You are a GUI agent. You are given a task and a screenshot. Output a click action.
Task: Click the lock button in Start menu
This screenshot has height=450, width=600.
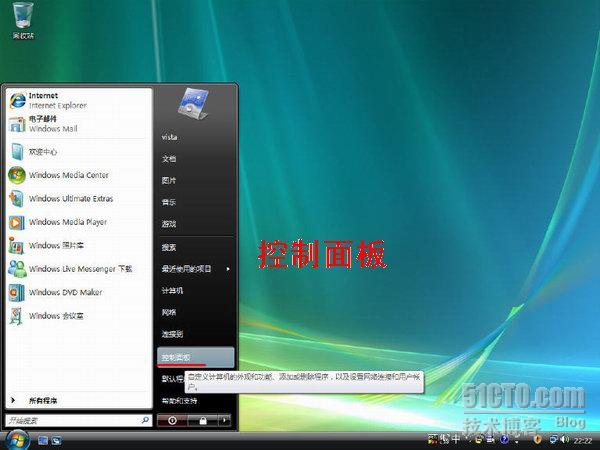point(203,421)
